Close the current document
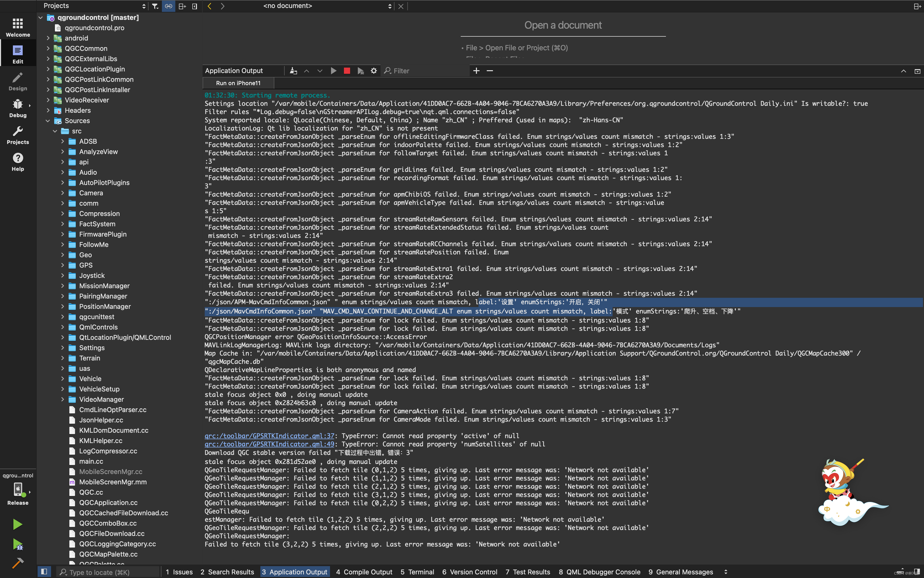 (401, 6)
